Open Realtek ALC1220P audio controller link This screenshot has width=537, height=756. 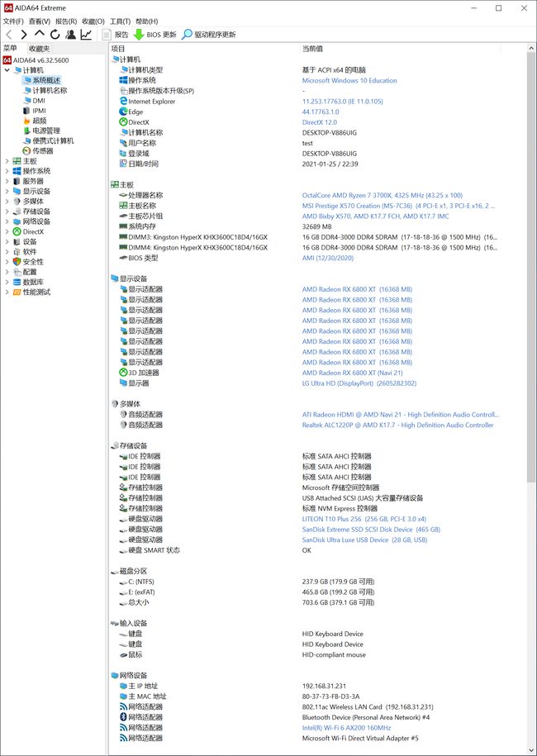click(397, 426)
